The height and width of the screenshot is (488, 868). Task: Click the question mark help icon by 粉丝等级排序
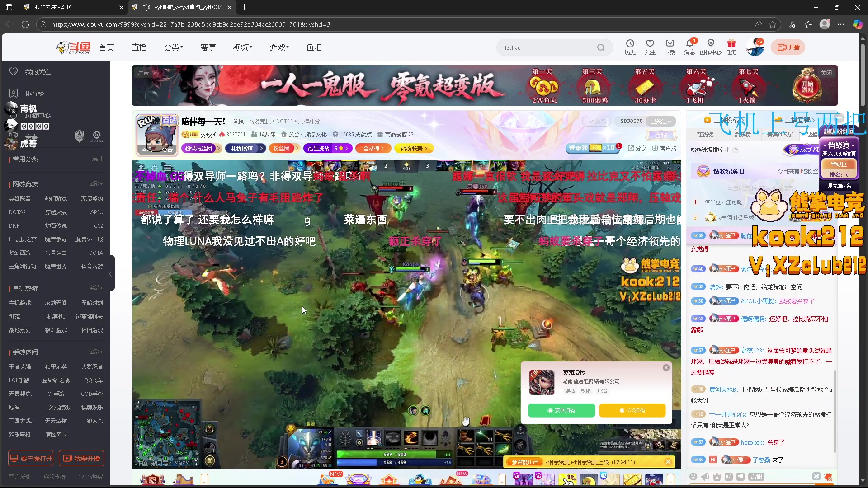pyautogui.click(x=736, y=150)
